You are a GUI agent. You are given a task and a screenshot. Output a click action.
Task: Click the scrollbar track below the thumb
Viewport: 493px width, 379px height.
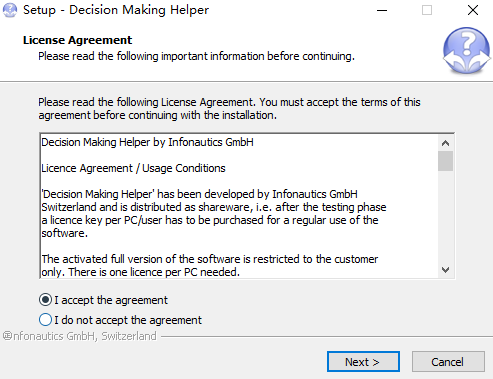pos(445,217)
